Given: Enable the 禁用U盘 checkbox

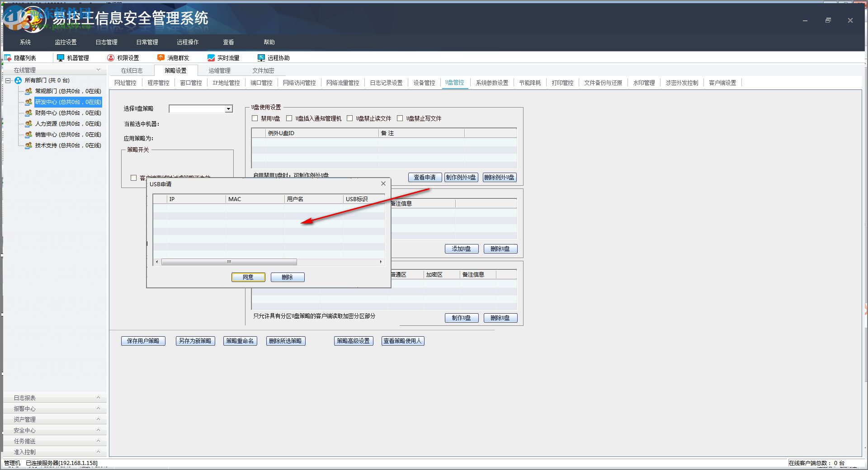Looking at the screenshot, I should pyautogui.click(x=255, y=118).
